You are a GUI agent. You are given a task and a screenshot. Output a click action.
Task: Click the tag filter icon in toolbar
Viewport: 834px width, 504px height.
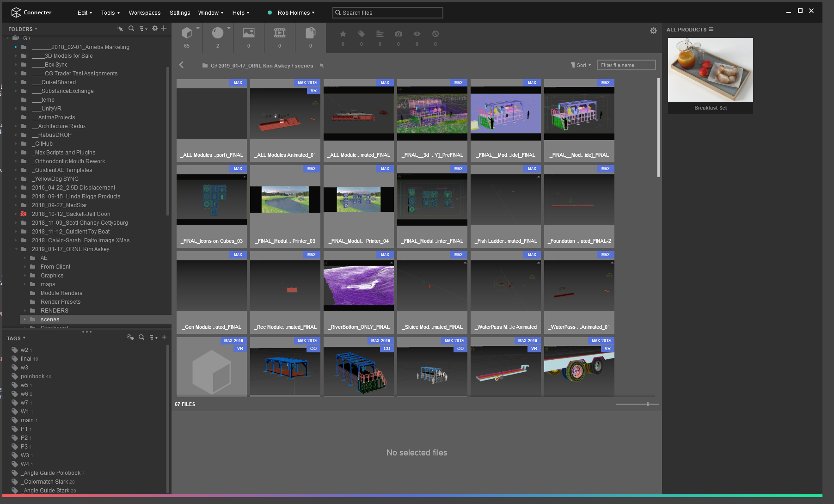pyautogui.click(x=362, y=34)
